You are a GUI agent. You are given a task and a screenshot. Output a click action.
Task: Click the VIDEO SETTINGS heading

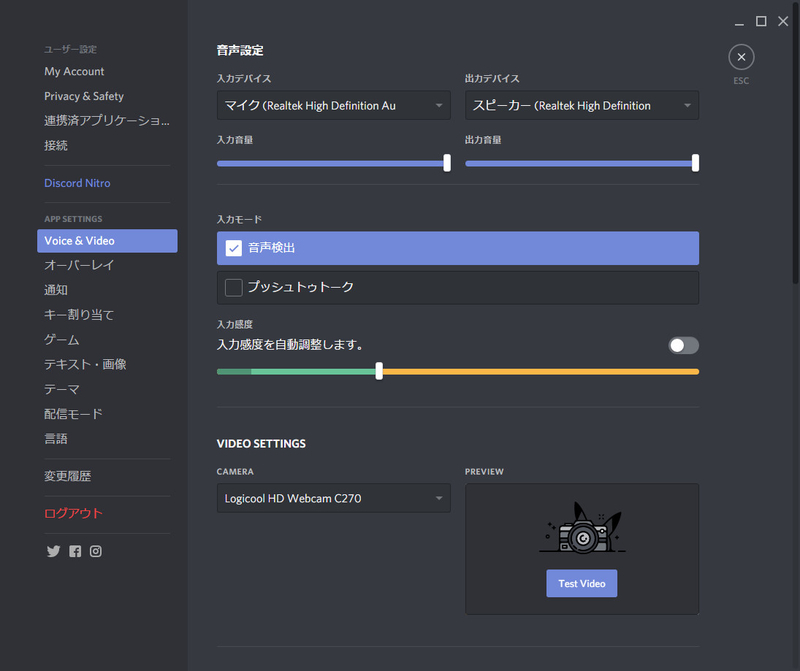(261, 443)
